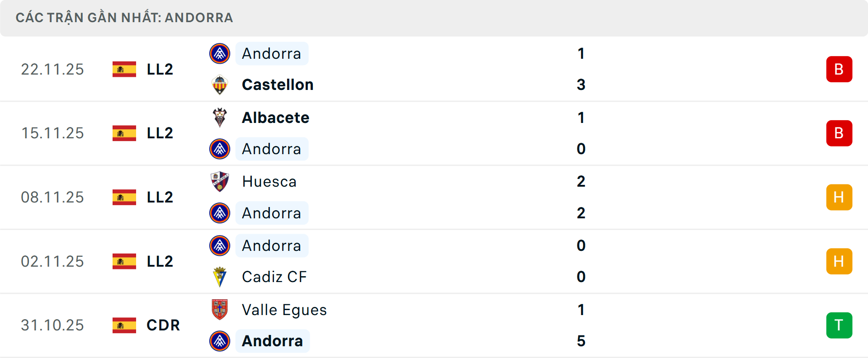Open the Cadiz CF team link
Viewport: 868px width, 358px height.
274,277
